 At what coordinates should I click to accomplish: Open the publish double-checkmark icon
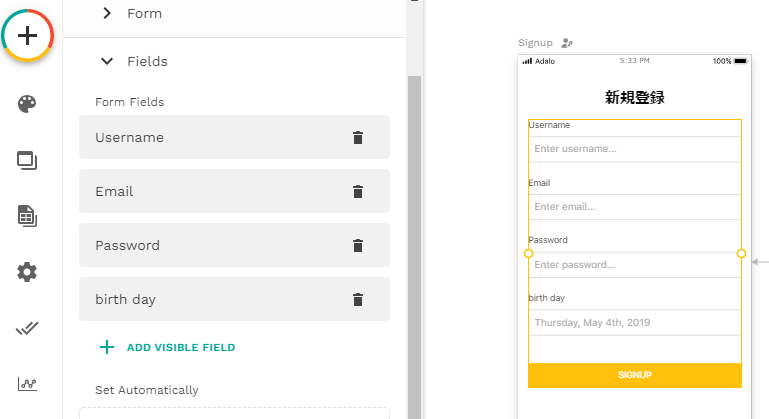27,328
